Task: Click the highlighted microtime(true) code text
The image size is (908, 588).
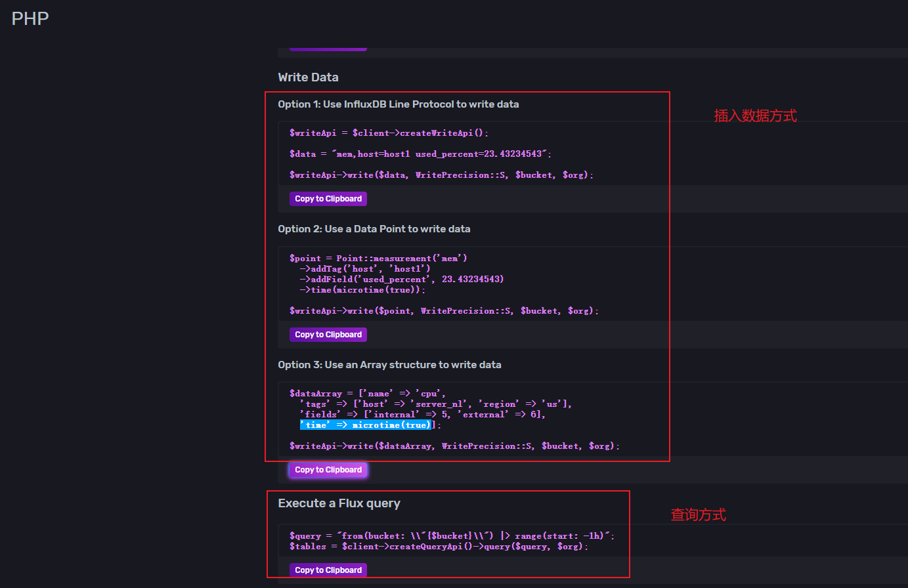Action: (366, 425)
